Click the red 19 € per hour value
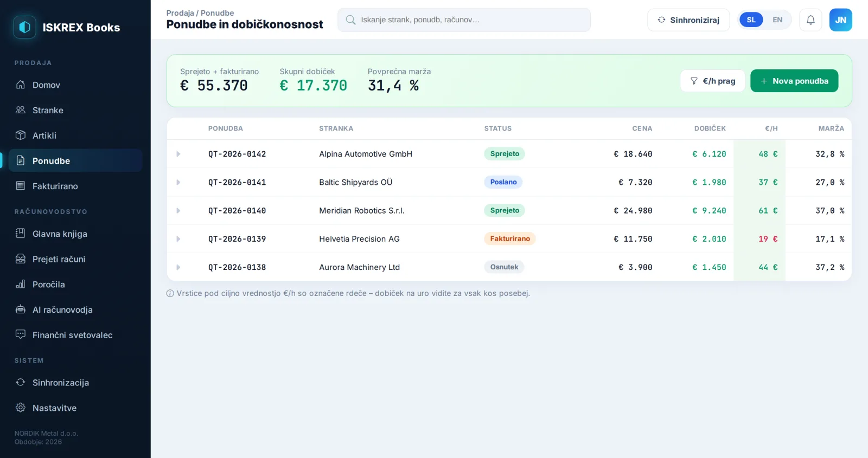The height and width of the screenshot is (458, 868). pos(768,239)
